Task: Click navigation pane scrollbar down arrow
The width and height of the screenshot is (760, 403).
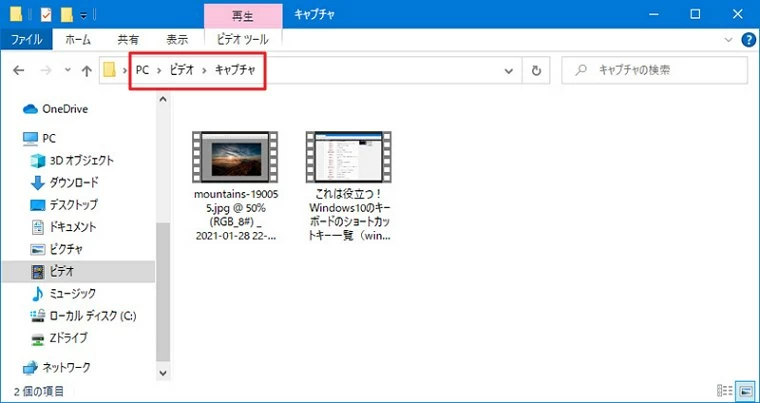Action: (163, 373)
